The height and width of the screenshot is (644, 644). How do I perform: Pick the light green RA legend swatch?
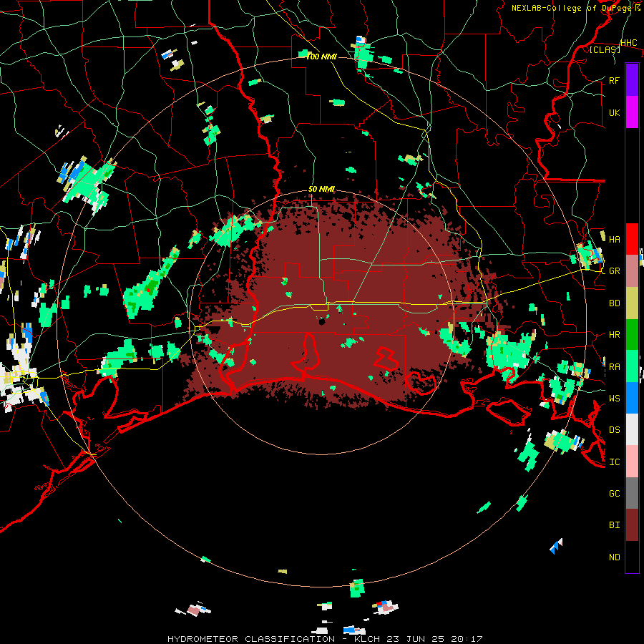[632, 366]
